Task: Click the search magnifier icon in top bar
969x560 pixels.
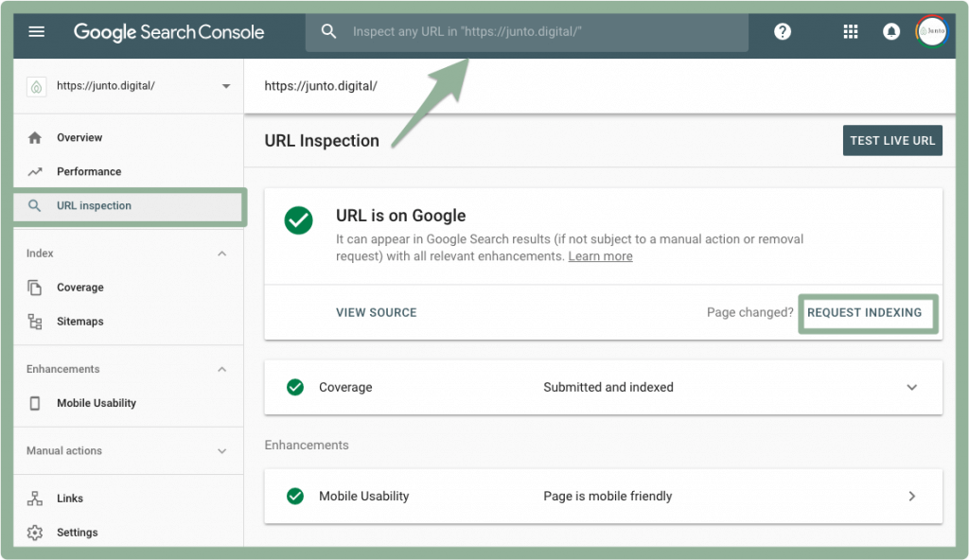Action: tap(328, 31)
